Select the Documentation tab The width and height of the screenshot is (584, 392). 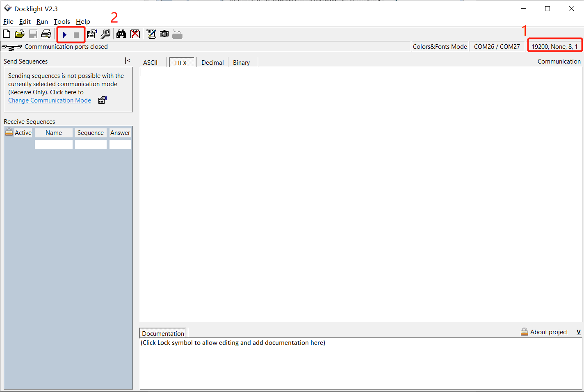pyautogui.click(x=163, y=333)
